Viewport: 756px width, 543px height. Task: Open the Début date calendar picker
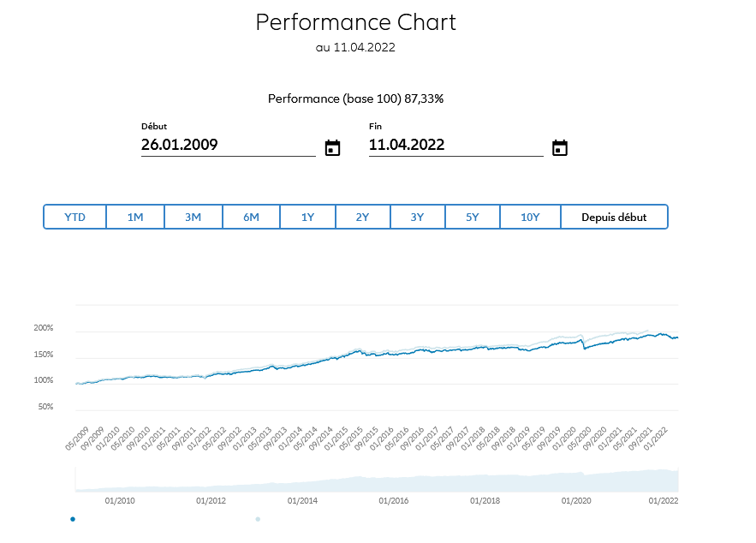[x=332, y=147]
